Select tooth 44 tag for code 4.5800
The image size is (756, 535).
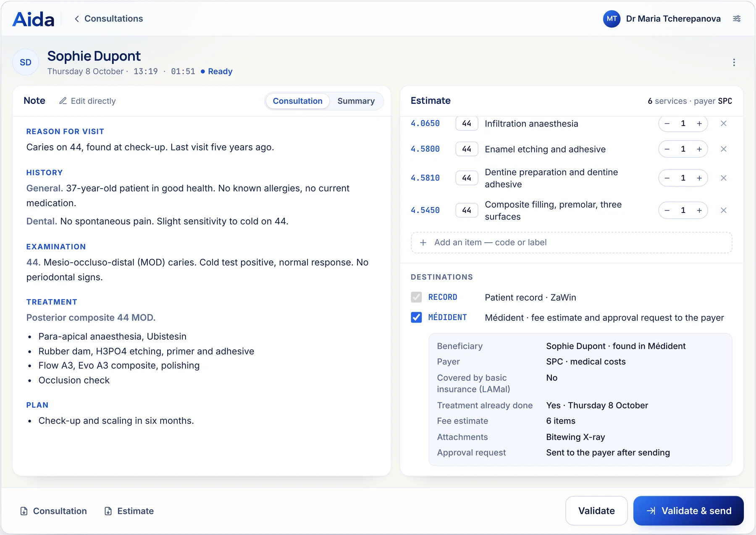click(x=467, y=149)
